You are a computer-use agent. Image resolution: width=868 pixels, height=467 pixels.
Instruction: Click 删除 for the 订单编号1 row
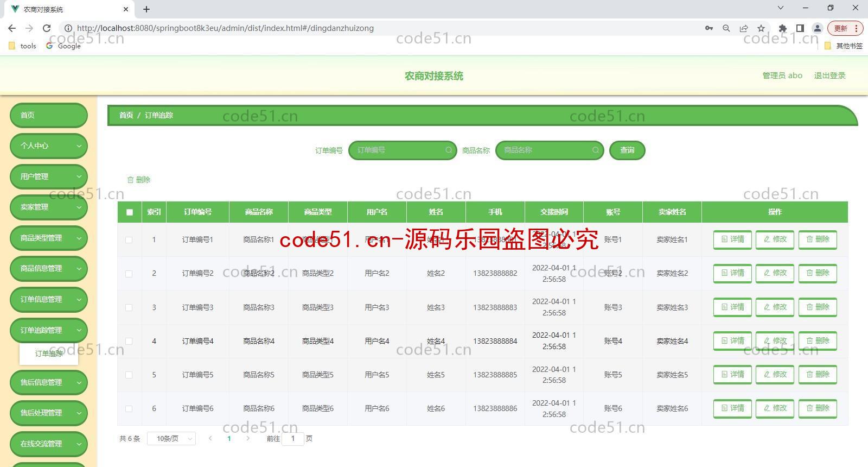[x=818, y=239]
